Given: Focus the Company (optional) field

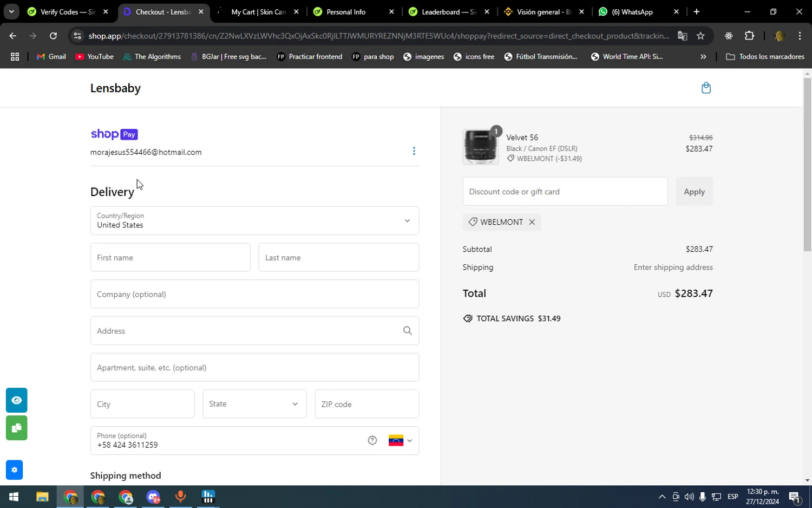Looking at the screenshot, I should click(254, 294).
